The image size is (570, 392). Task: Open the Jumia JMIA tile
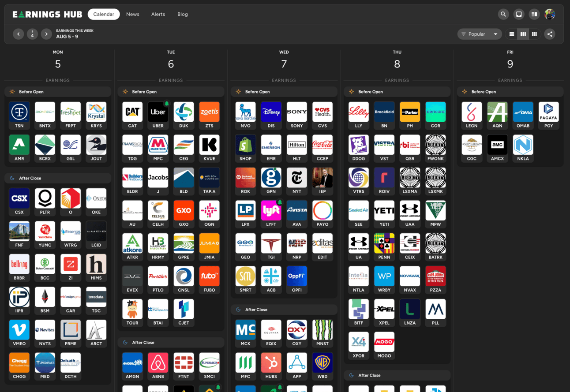(x=209, y=247)
